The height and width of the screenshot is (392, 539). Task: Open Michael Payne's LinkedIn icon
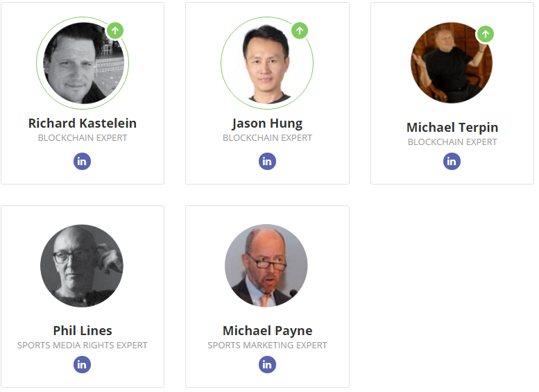tap(267, 364)
